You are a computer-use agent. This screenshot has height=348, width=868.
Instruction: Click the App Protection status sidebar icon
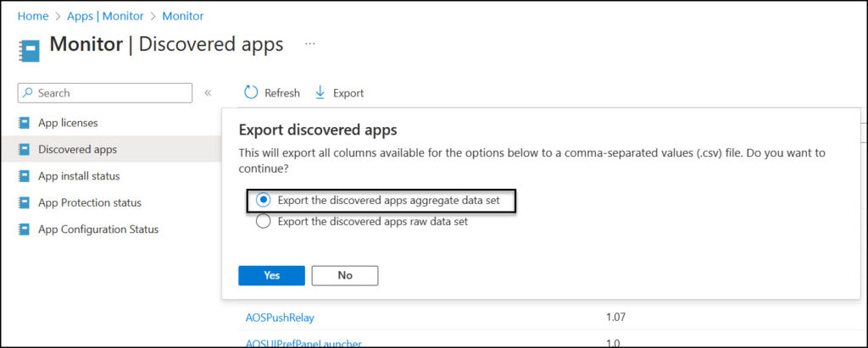click(24, 202)
